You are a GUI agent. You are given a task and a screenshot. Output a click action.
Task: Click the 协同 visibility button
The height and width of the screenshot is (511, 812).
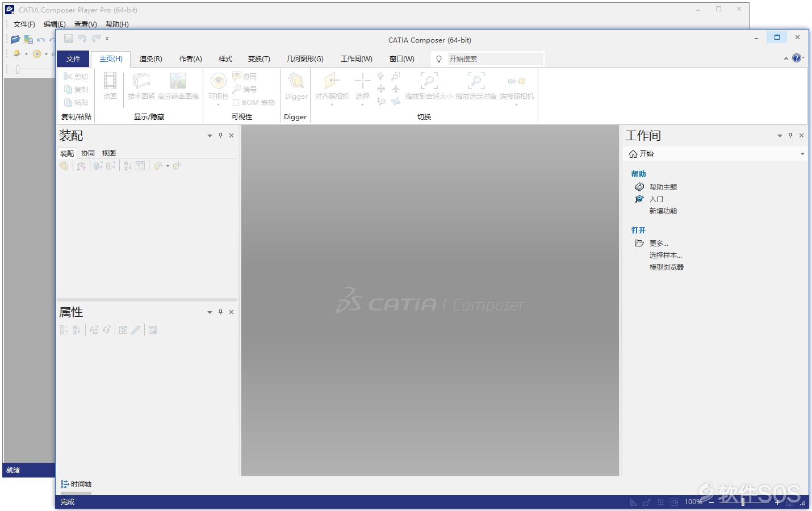pyautogui.click(x=245, y=76)
